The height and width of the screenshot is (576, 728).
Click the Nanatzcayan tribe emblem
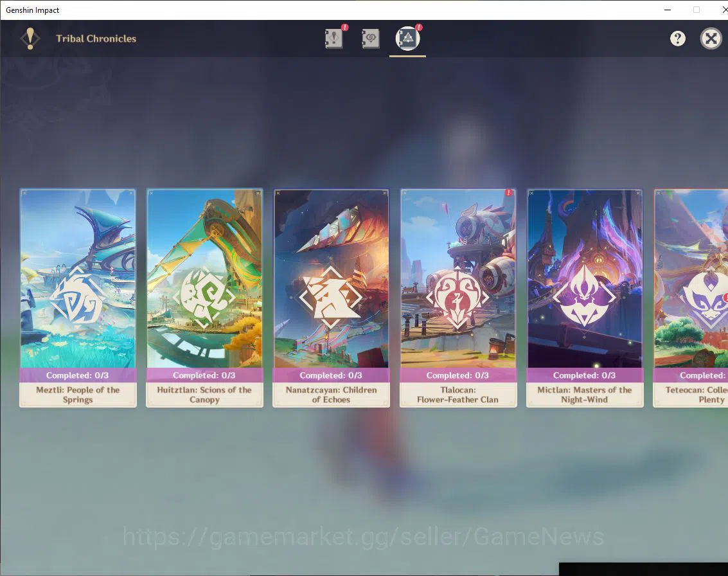tap(330, 297)
